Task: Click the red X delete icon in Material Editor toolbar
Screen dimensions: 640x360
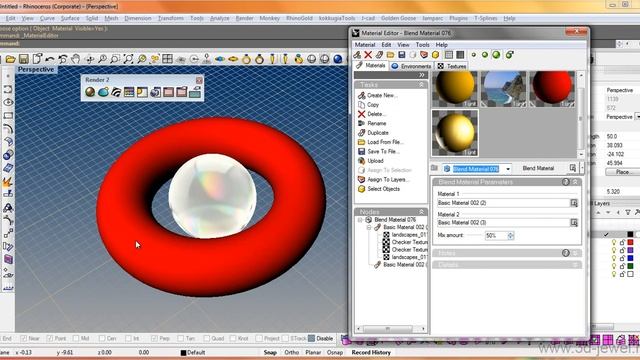Action: point(368,55)
